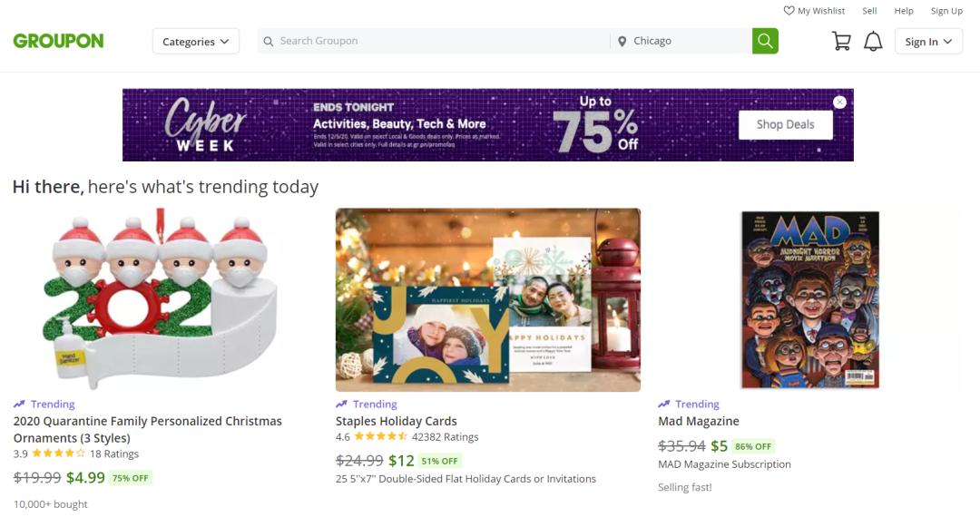Close the Cyber Week banner
Viewport: 980px width, 517px height.
839,102
